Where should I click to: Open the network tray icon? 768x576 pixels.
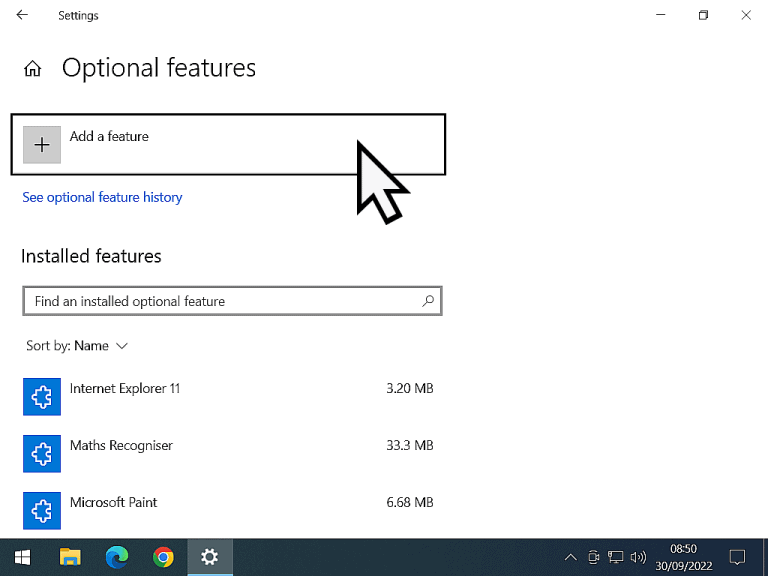(x=616, y=557)
